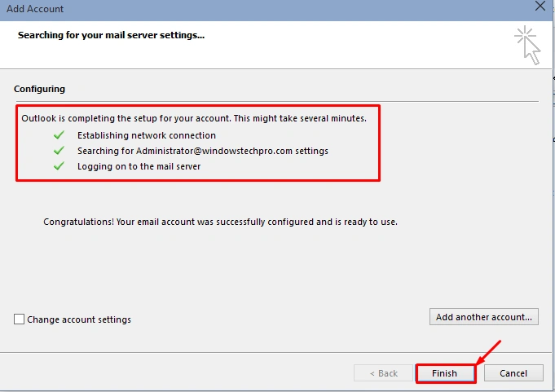Viewport: 555px width, 392px height.
Task: Open Add another account dialog
Action: (484, 317)
